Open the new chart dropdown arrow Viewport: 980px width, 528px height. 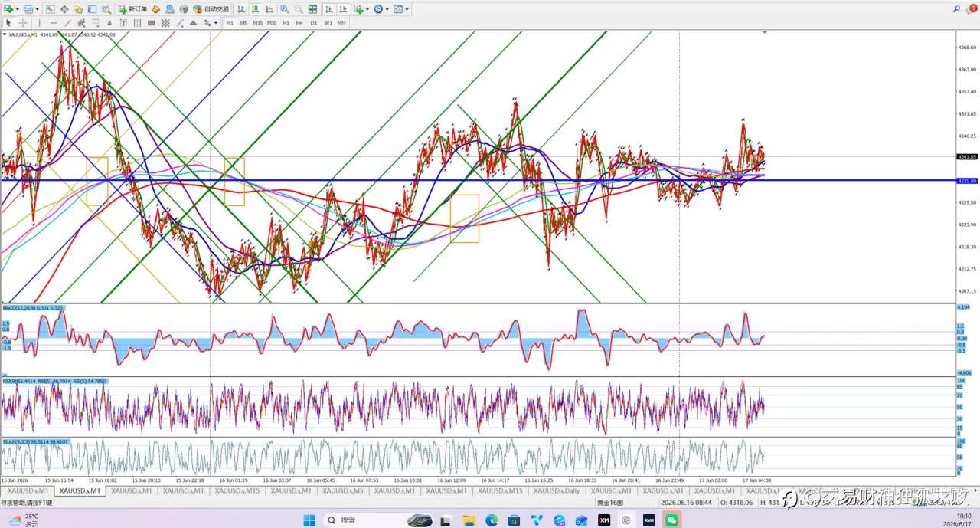(17, 9)
